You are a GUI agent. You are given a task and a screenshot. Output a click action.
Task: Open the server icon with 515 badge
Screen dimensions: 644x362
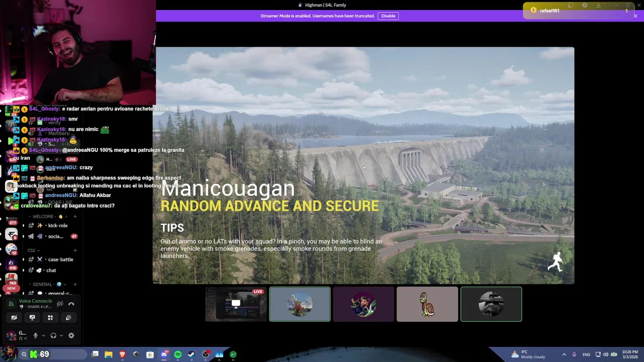point(11,264)
